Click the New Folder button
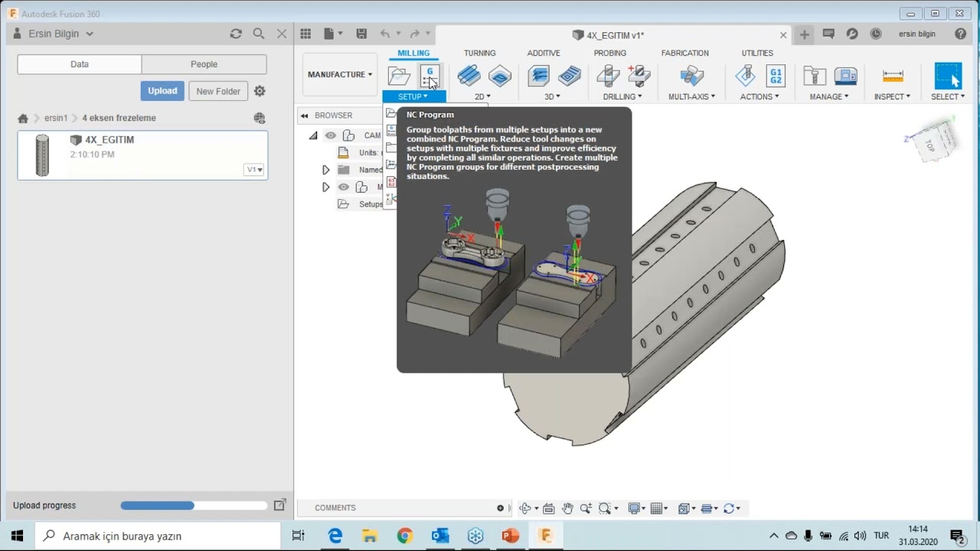 [218, 91]
